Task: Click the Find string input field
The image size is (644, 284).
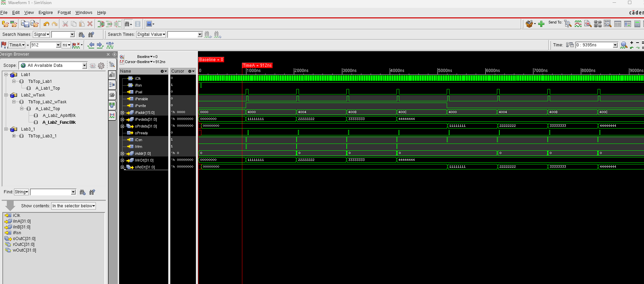Action: [x=51, y=192]
